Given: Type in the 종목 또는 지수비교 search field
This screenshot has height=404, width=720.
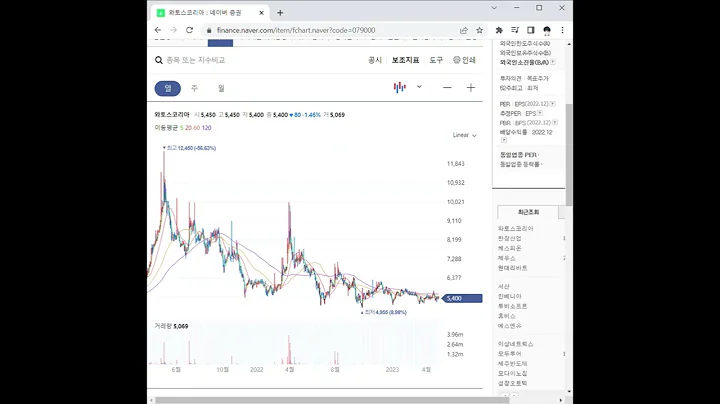Looking at the screenshot, I should 196,60.
